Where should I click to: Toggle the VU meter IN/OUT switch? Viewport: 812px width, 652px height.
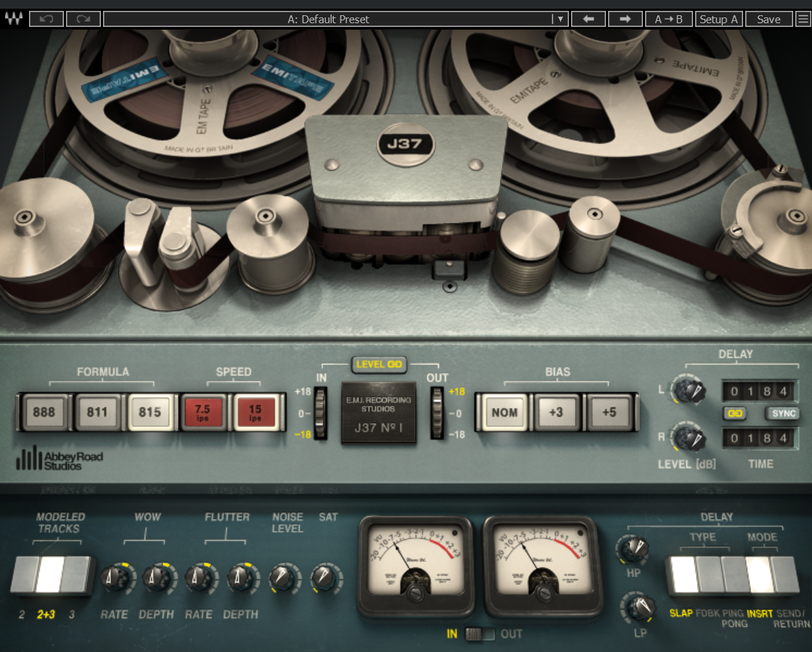[480, 634]
